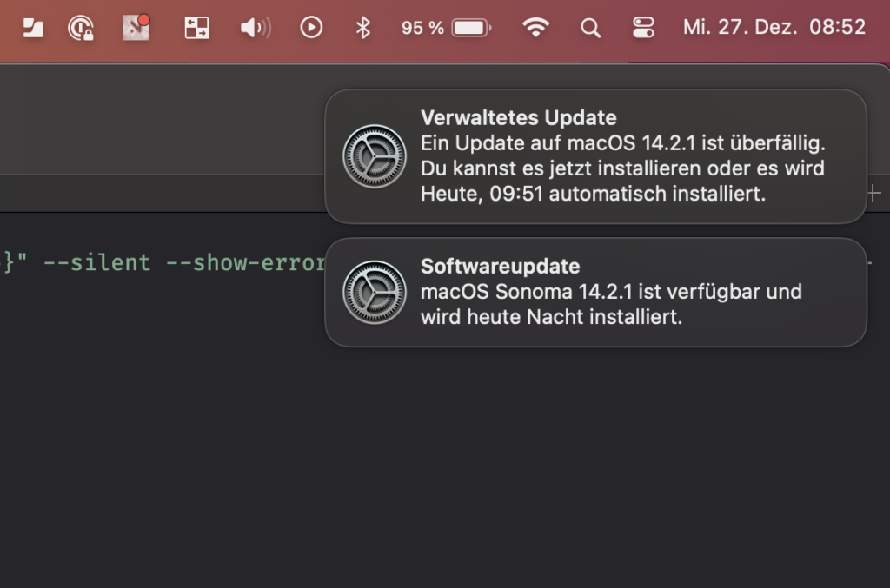890x588 pixels.
Task: Open the volume speaker menu
Action: click(x=256, y=27)
